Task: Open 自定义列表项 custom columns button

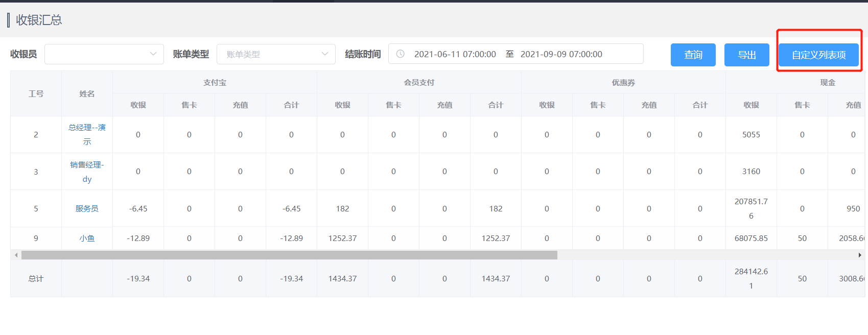Action: pos(819,55)
